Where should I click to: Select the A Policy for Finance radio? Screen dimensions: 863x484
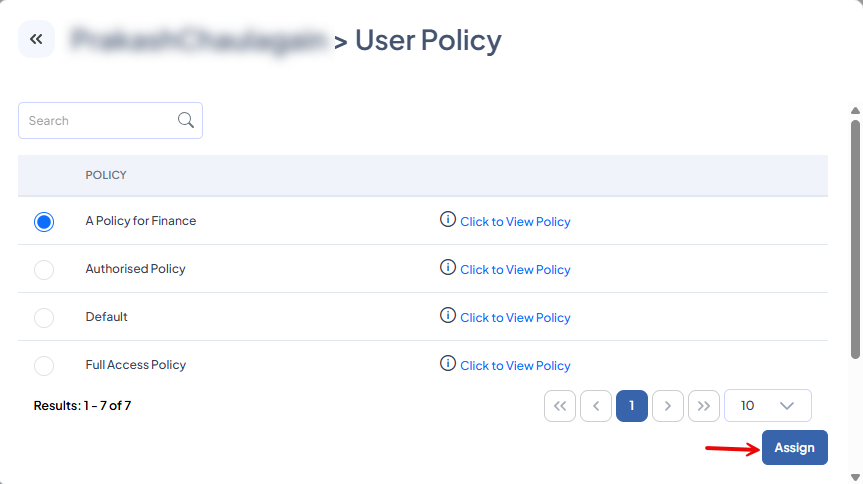44,222
